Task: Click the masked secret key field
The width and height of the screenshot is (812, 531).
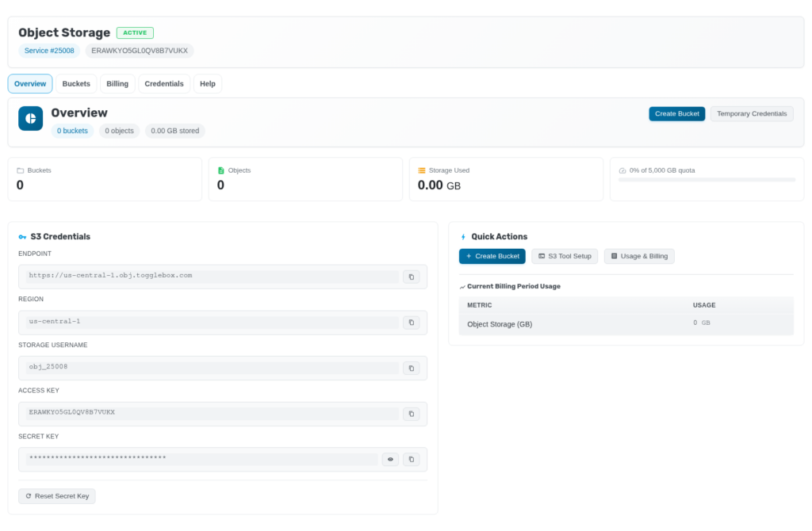Action: tap(202, 458)
